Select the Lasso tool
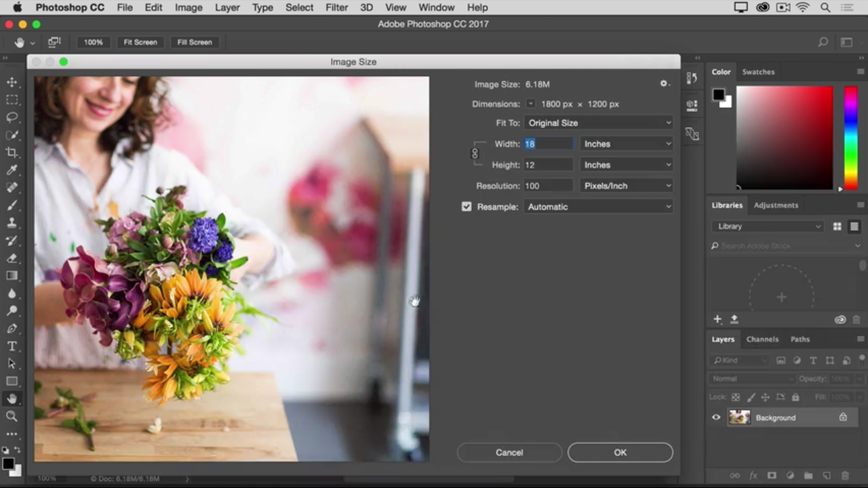 (12, 117)
